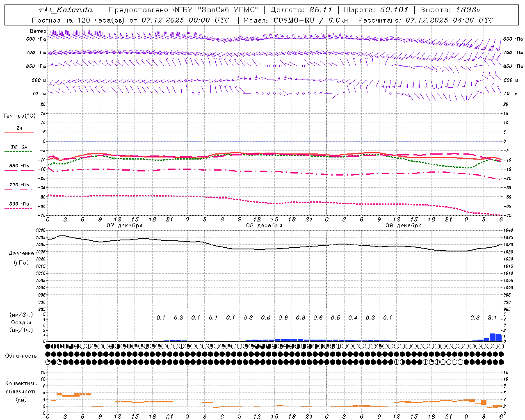The image size is (525, 420).
Task: Click the 'Тем-ра(°C)' temperature label
Action: point(19,116)
